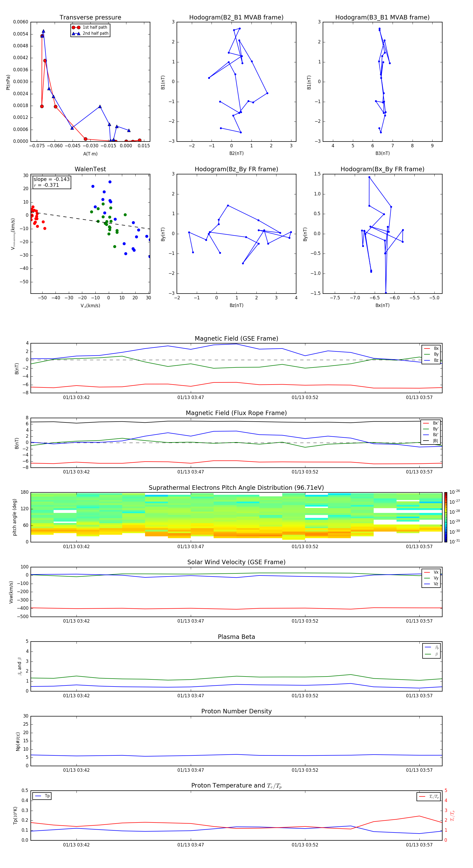Click the 'Magnetic Field (Flux Rope Frame)' title
473x868 pixels.
(x=236, y=413)
